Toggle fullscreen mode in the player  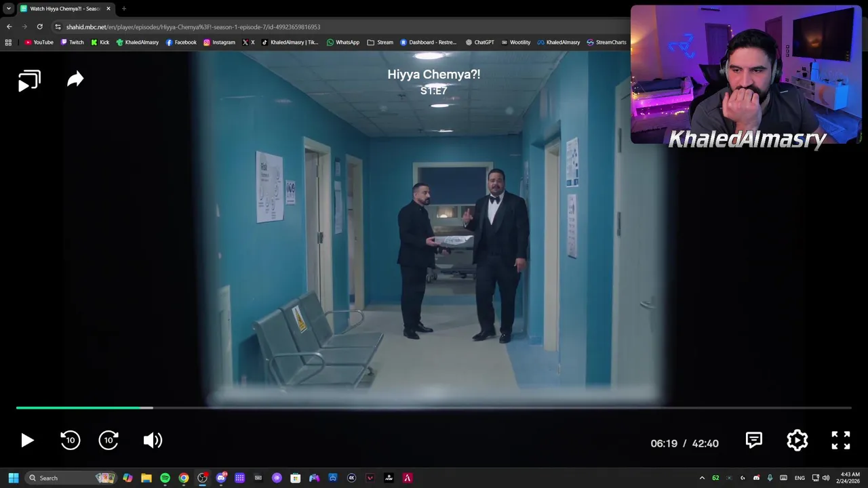click(x=841, y=441)
